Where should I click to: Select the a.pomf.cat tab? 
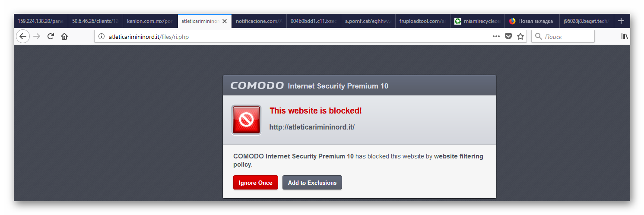(367, 21)
